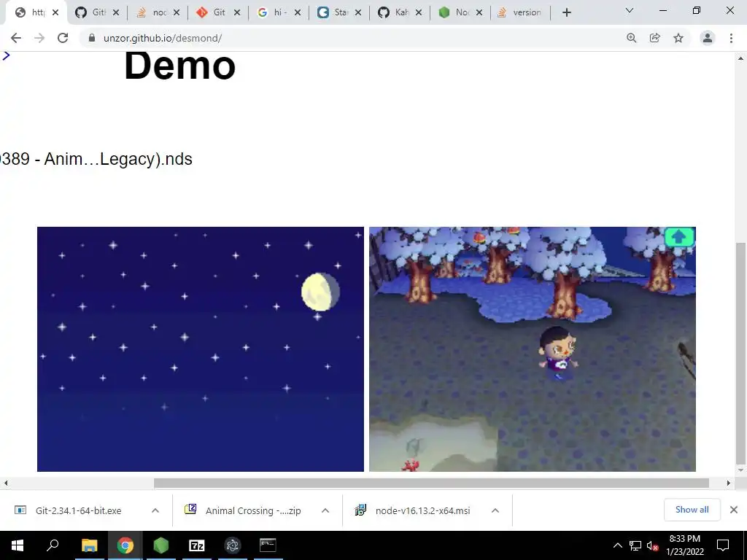Open the clock showing 8:33 PM
This screenshot has height=560, width=747.
(x=684, y=545)
